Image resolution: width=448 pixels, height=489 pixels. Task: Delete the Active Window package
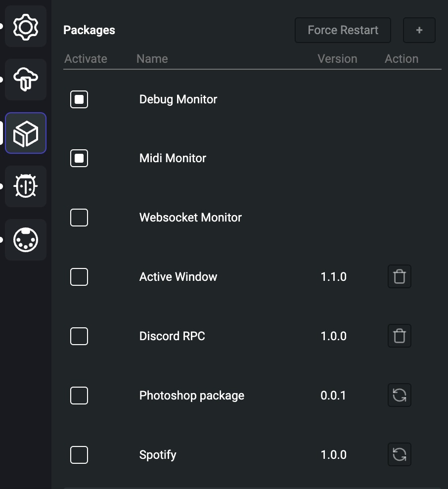click(x=400, y=276)
